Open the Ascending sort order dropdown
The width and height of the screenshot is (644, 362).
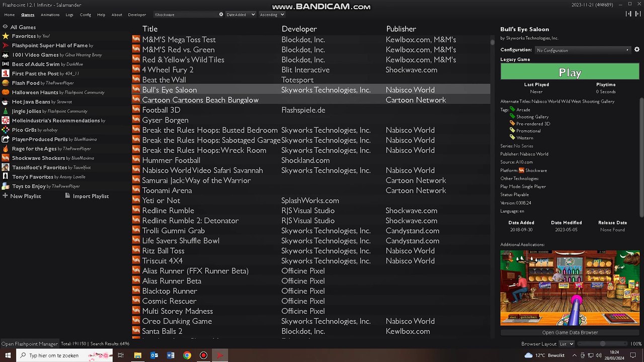pos(272,15)
